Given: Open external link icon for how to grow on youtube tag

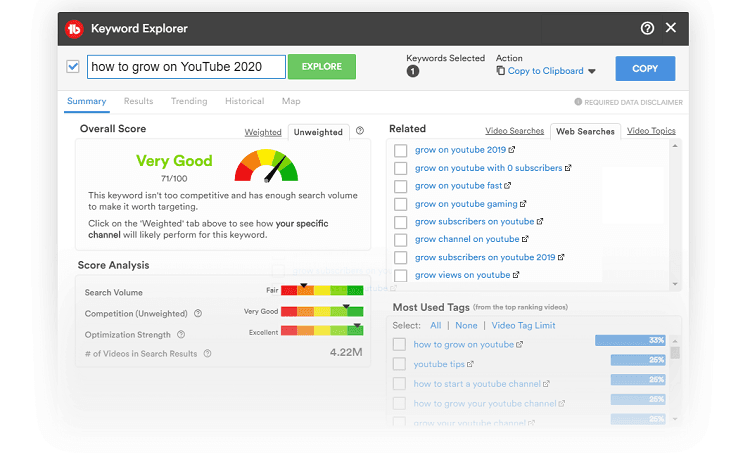Looking at the screenshot, I should coord(519,344).
